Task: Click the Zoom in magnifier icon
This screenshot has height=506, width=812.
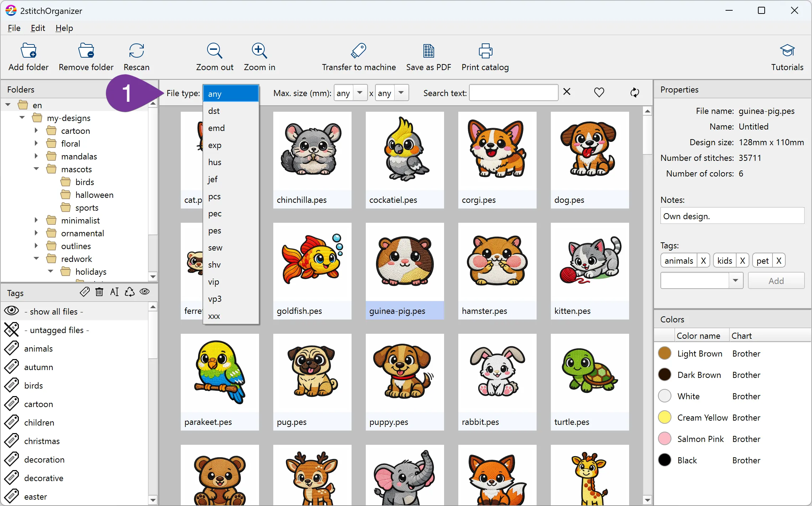Action: pos(259,51)
